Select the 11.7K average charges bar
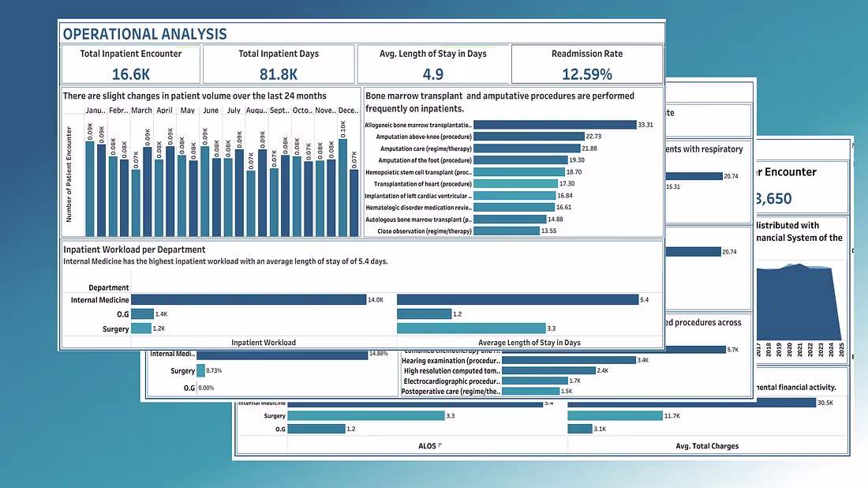The width and height of the screenshot is (868, 488). pos(615,415)
